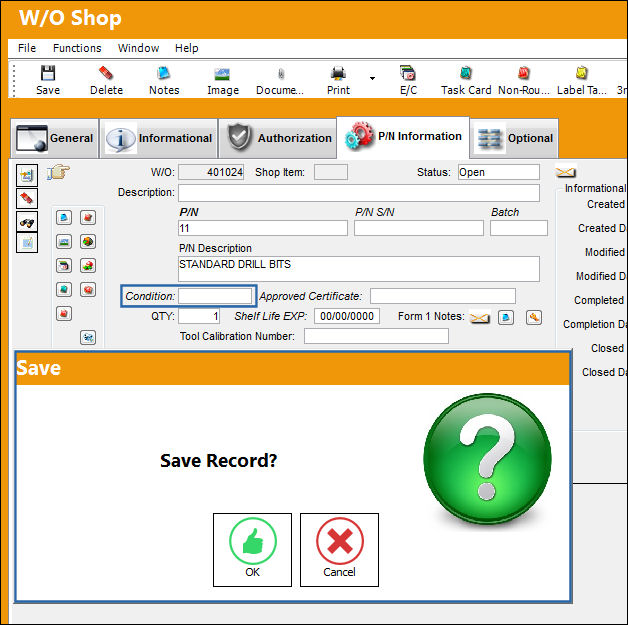This screenshot has width=628, height=625.
Task: Click the pointing hand icon
Action: click(x=58, y=172)
